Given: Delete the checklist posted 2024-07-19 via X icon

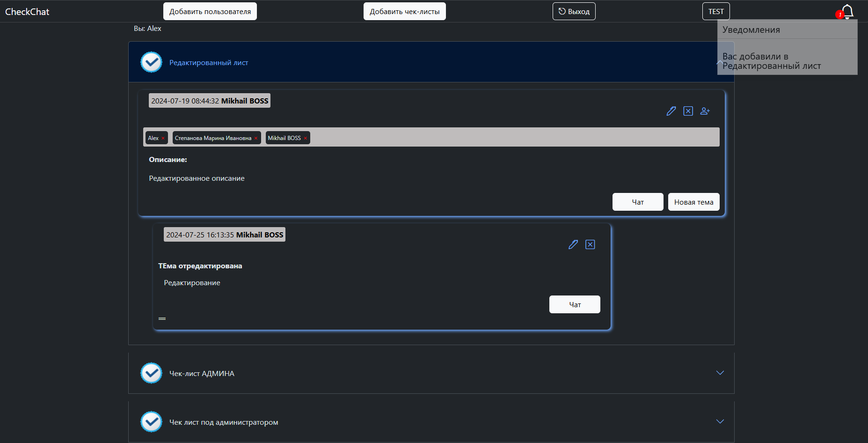Looking at the screenshot, I should [688, 111].
